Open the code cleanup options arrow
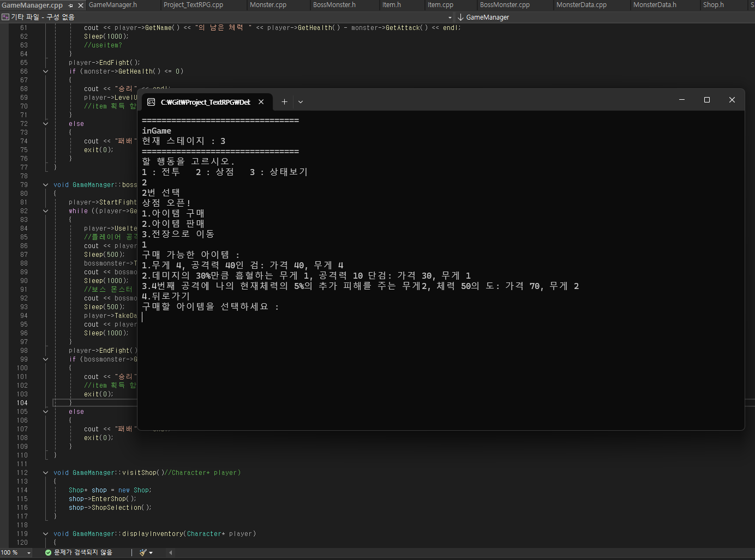This screenshot has width=755, height=560. (x=151, y=552)
